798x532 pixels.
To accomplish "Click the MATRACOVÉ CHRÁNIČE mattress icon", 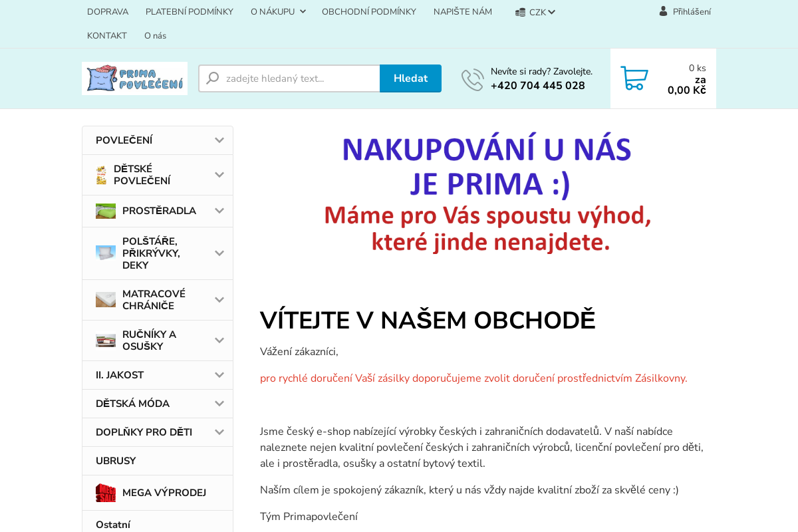I will tap(106, 299).
